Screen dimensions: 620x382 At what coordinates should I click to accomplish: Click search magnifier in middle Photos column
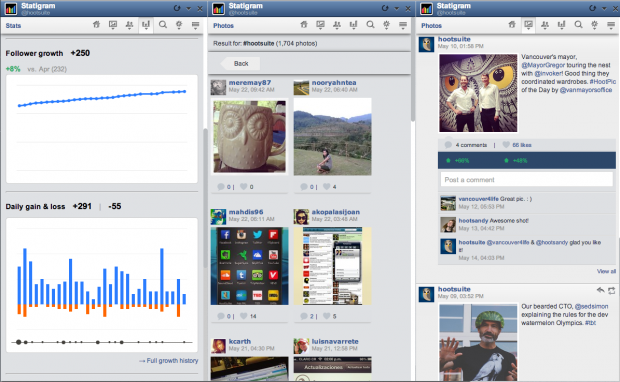[x=370, y=25]
